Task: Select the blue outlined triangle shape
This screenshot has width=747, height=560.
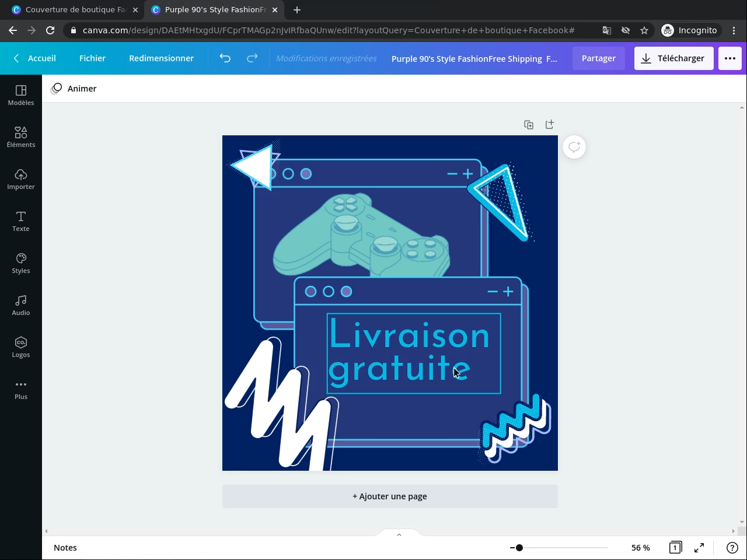Action: 501,202
